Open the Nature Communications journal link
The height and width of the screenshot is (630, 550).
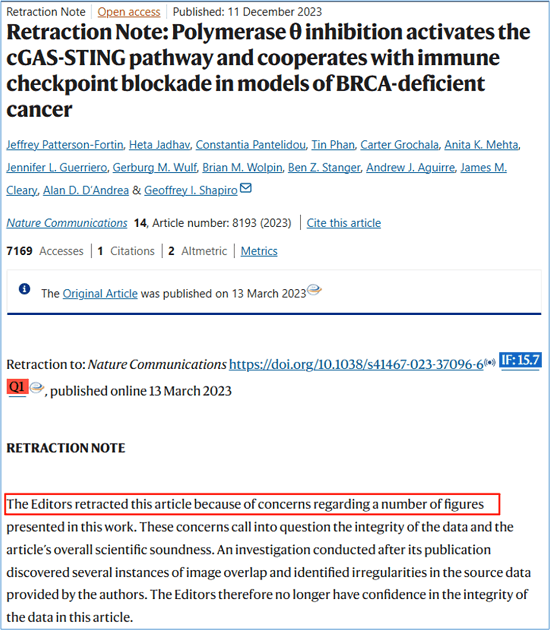[x=67, y=223]
